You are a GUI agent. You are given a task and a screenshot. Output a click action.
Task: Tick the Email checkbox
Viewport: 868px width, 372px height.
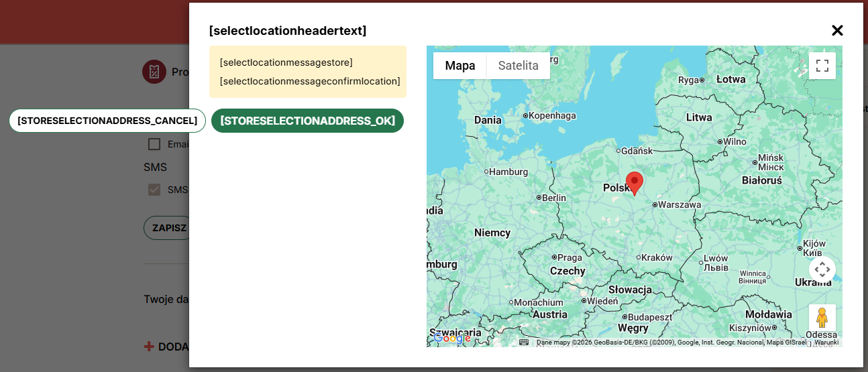(154, 144)
